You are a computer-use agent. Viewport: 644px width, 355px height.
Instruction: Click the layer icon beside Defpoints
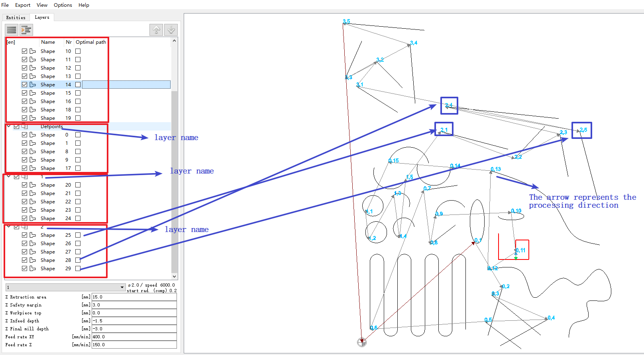click(x=25, y=127)
